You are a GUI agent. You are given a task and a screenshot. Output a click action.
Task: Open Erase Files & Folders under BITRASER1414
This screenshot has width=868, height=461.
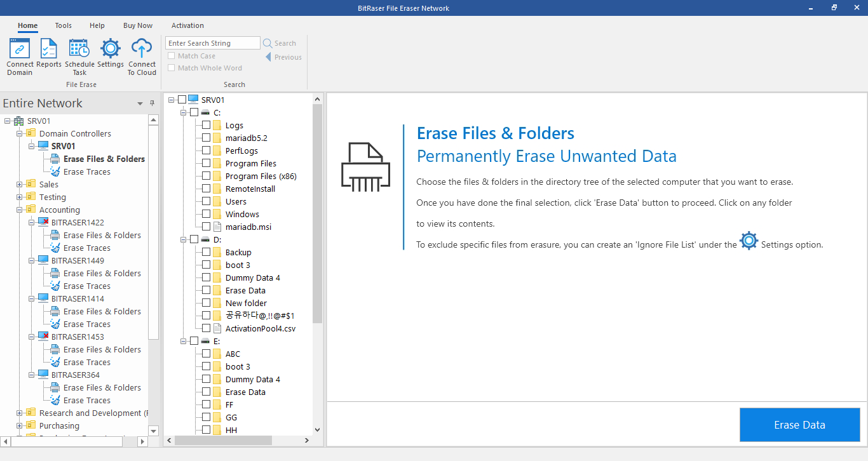click(102, 311)
